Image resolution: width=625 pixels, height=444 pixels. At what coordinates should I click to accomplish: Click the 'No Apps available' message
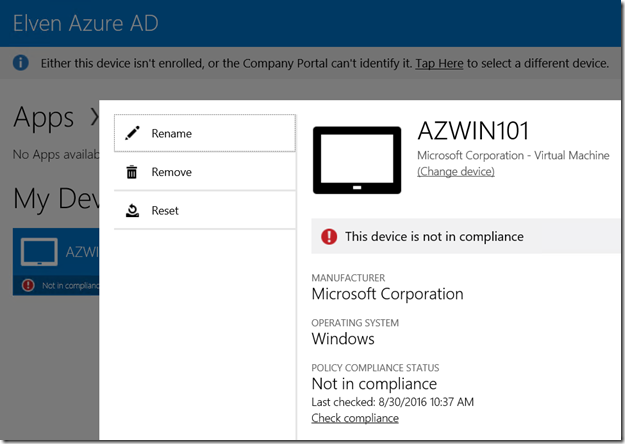[56, 155]
